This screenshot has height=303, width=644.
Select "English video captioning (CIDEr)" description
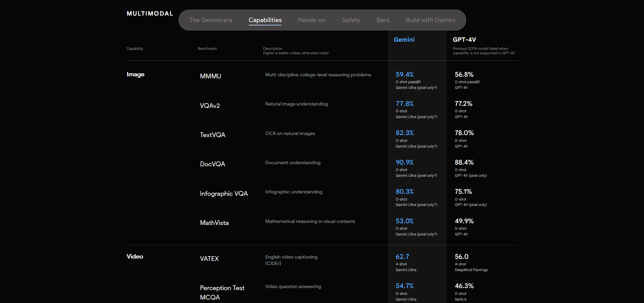pyautogui.click(x=291, y=260)
